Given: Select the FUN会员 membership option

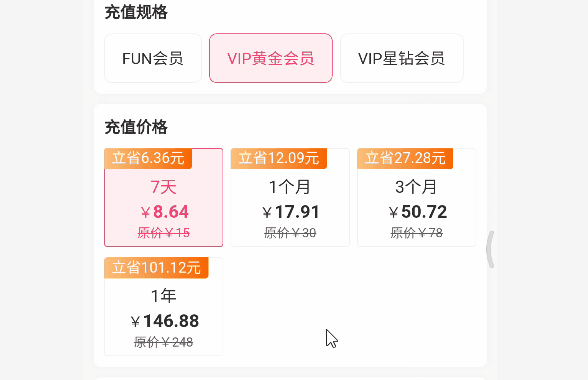Looking at the screenshot, I should tap(153, 58).
